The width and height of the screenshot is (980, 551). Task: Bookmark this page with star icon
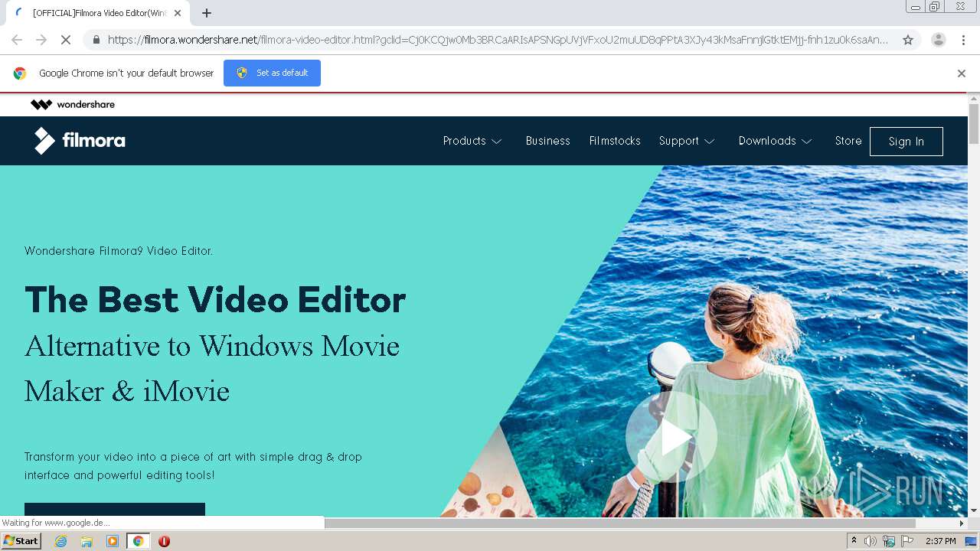[x=908, y=40]
